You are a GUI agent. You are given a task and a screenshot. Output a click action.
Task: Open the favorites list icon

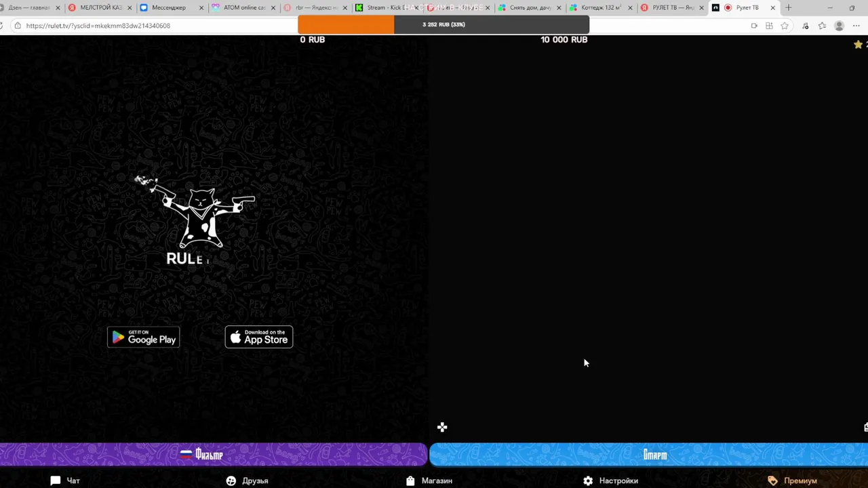click(822, 26)
